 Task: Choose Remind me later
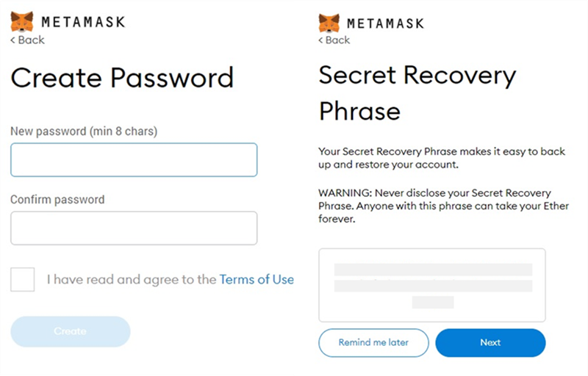[x=373, y=343]
